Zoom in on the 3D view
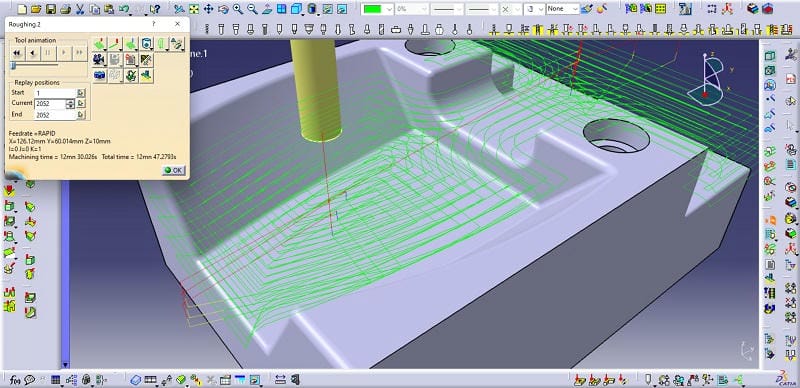This screenshot has height=388, width=800. coord(238,9)
